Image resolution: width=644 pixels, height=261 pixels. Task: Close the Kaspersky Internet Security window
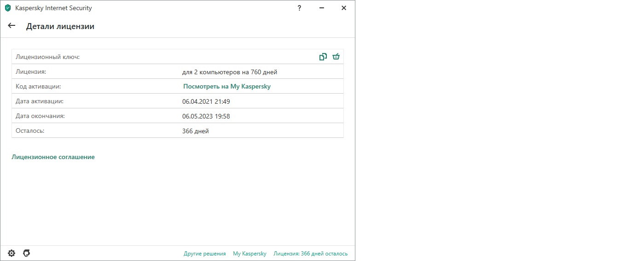pos(344,8)
